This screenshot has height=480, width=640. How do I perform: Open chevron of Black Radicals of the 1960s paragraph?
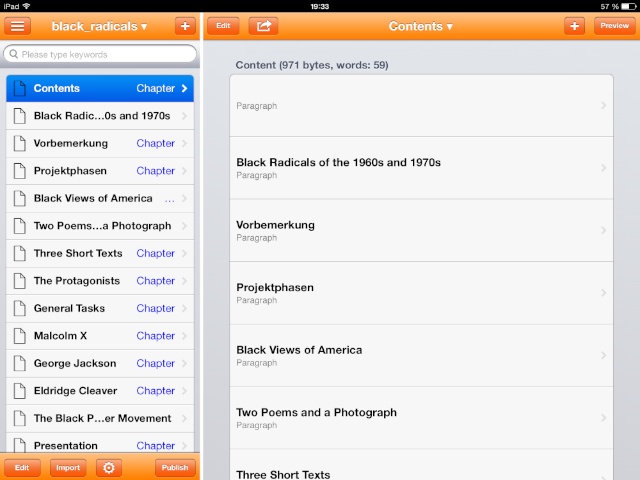coord(604,168)
